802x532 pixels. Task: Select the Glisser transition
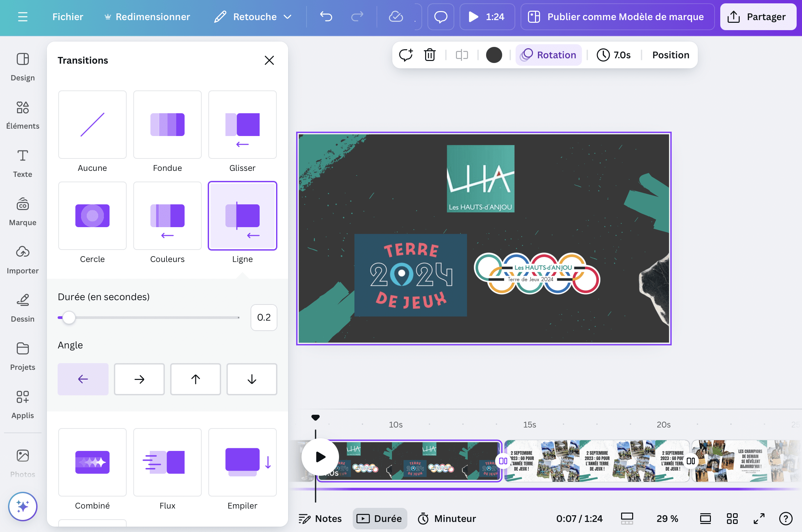pyautogui.click(x=242, y=125)
